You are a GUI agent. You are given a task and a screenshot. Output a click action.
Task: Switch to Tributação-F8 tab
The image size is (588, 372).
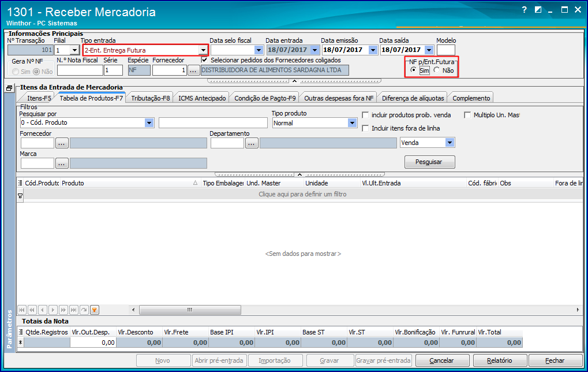151,98
